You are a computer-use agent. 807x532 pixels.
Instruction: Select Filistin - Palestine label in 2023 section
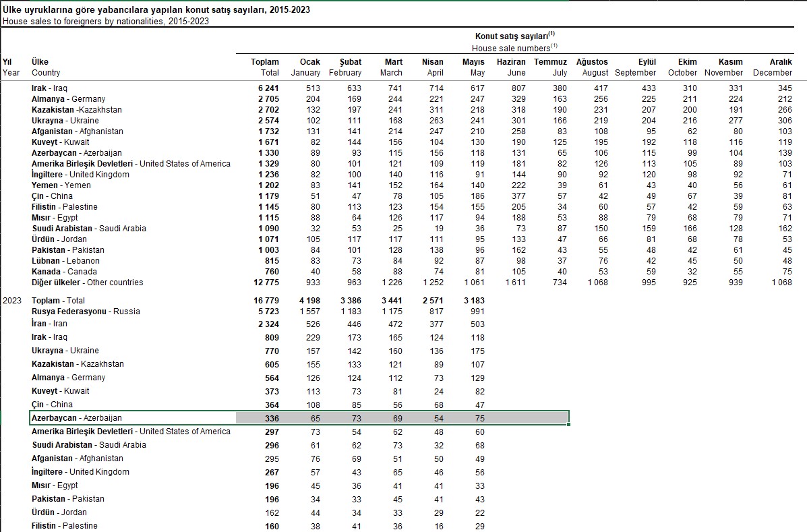[64, 526]
